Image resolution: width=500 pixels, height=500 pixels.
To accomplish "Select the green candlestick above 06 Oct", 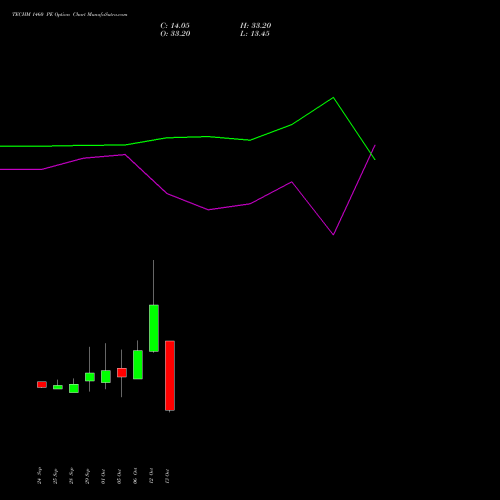I will click(x=138, y=364).
